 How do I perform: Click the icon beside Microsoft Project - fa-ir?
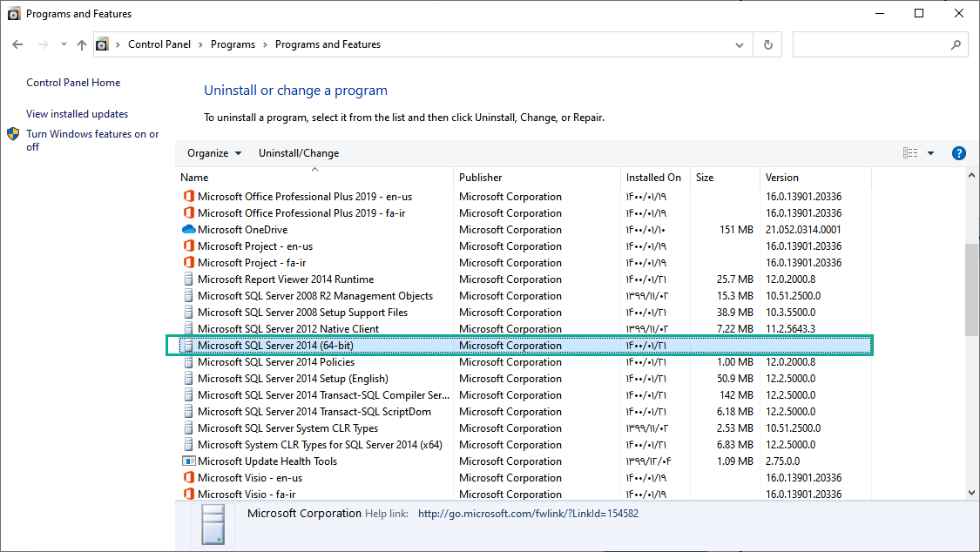click(x=188, y=262)
